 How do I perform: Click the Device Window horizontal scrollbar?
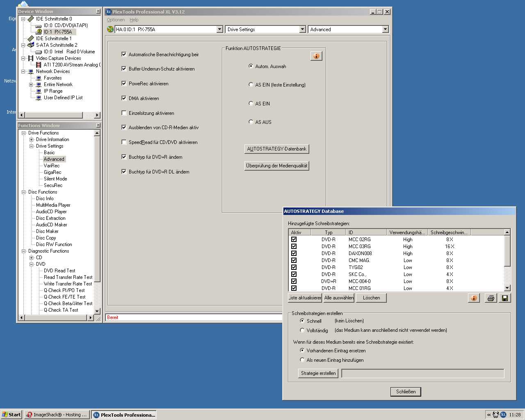pos(59,115)
